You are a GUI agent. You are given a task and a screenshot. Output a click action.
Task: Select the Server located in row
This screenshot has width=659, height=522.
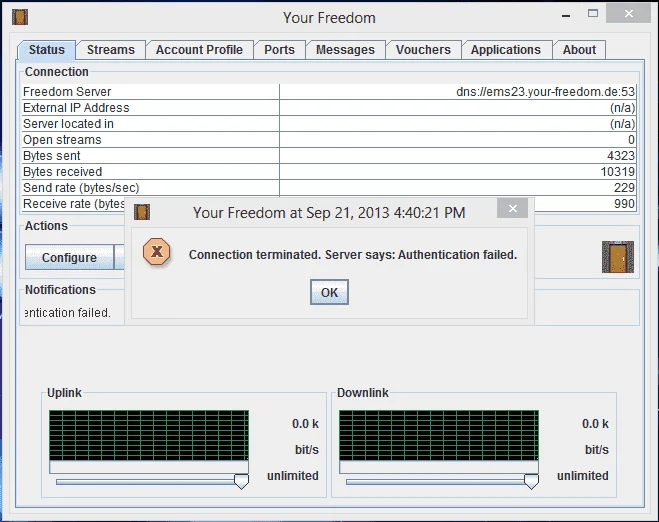(329, 124)
